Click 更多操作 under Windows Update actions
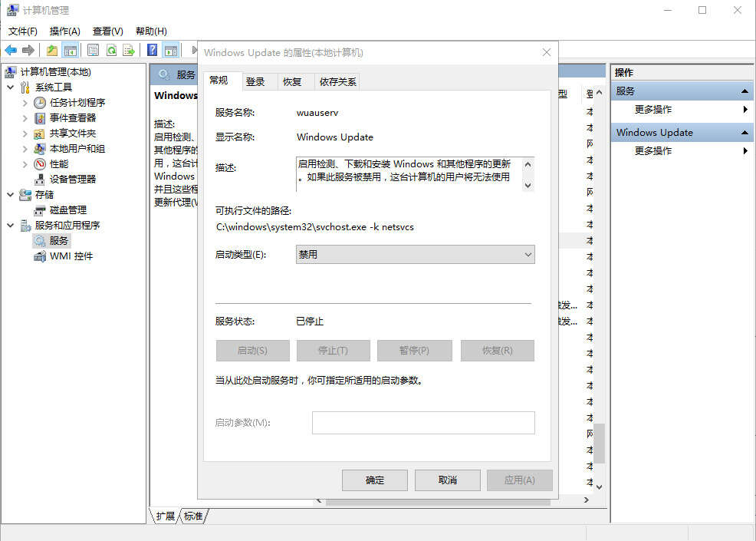The height and width of the screenshot is (541, 756). [x=653, y=151]
